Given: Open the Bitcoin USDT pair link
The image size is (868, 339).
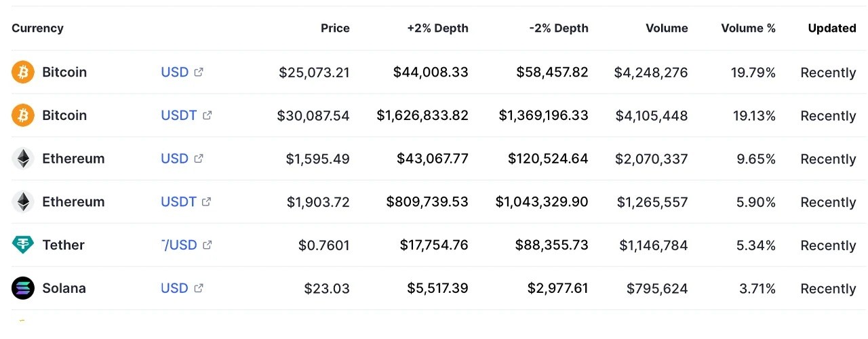Looking at the screenshot, I should 179,115.
